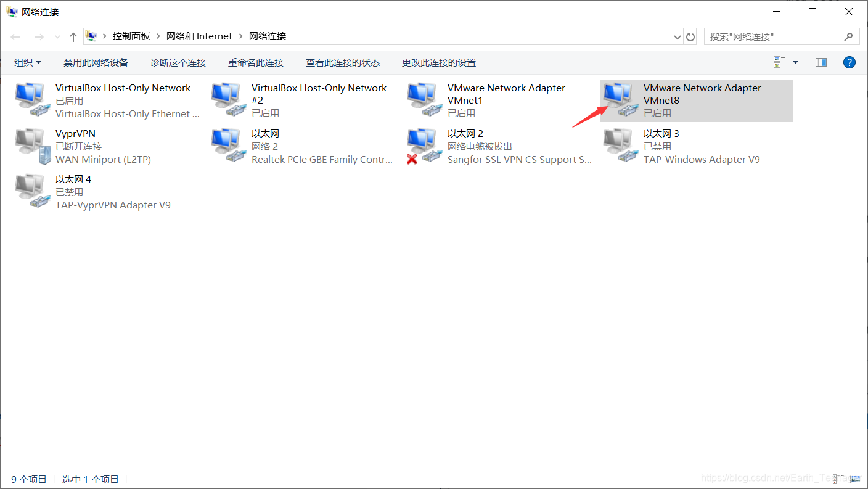Click 已启用 status under VMnet1

point(461,113)
